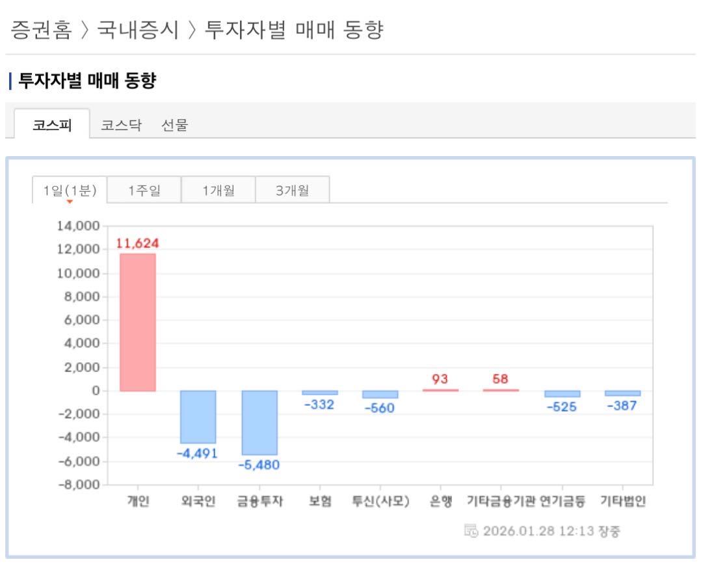Click 투자자별 매매 동향 breadcrumb text
703x588 pixels.
293,29
